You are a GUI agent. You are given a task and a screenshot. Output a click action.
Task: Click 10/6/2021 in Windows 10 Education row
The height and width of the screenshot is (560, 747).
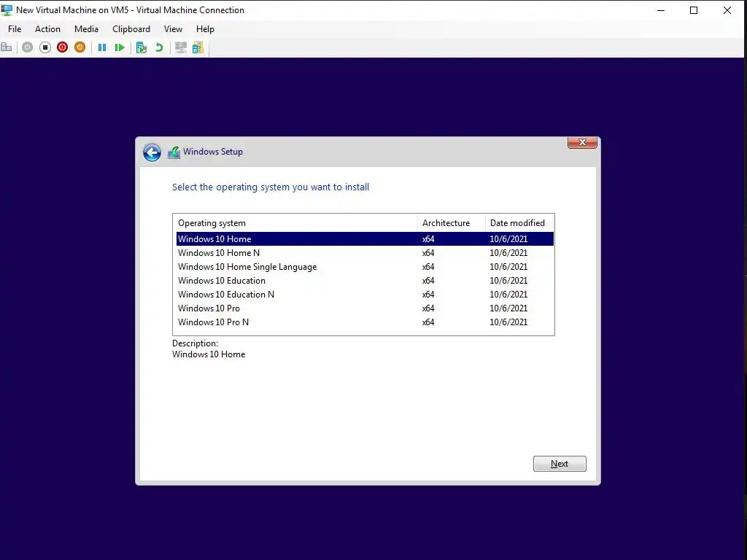[x=508, y=281]
